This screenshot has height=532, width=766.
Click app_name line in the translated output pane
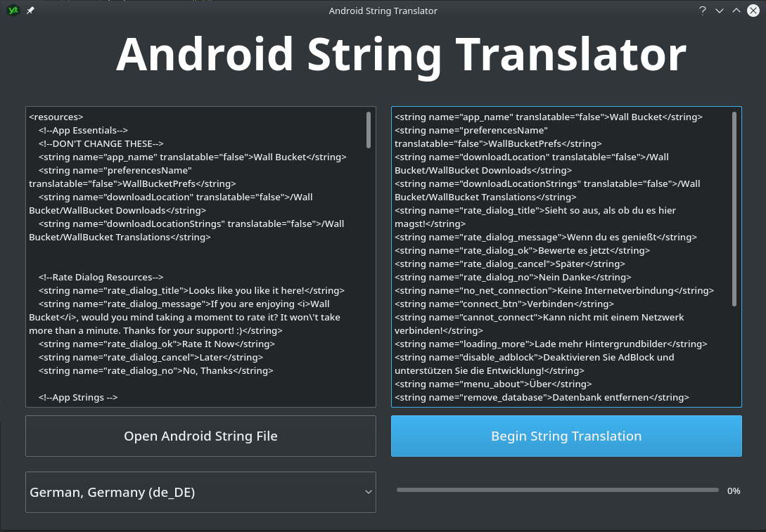pyautogui.click(x=549, y=117)
